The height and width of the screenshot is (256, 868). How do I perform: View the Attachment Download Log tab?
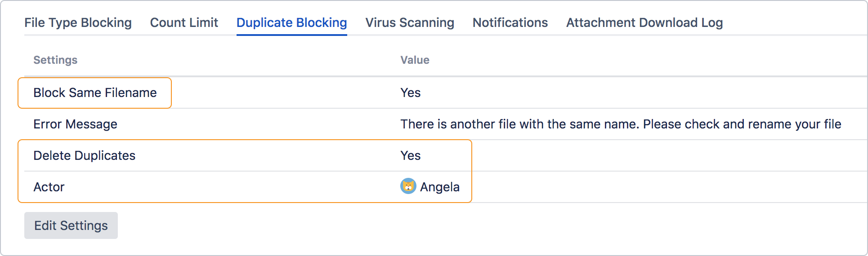pyautogui.click(x=644, y=22)
